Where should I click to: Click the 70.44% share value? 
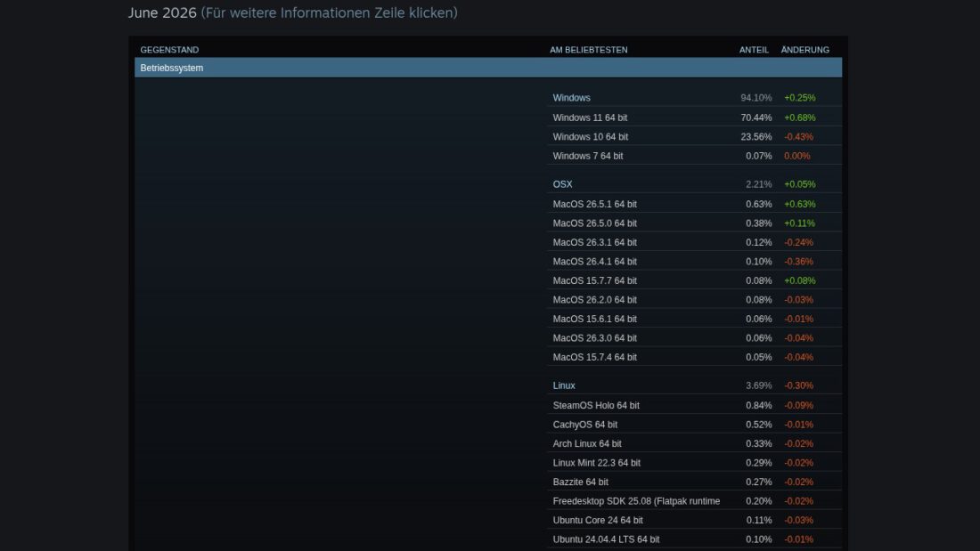tap(755, 117)
